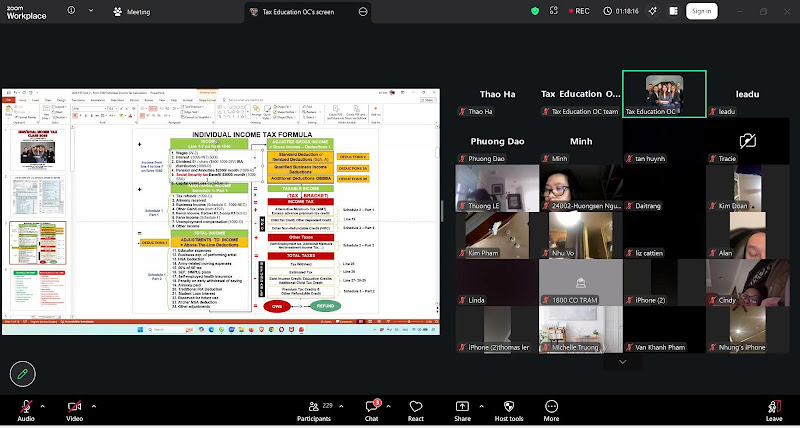800x428 pixels.
Task: Open the green encryption shield icon
Action: tap(535, 11)
